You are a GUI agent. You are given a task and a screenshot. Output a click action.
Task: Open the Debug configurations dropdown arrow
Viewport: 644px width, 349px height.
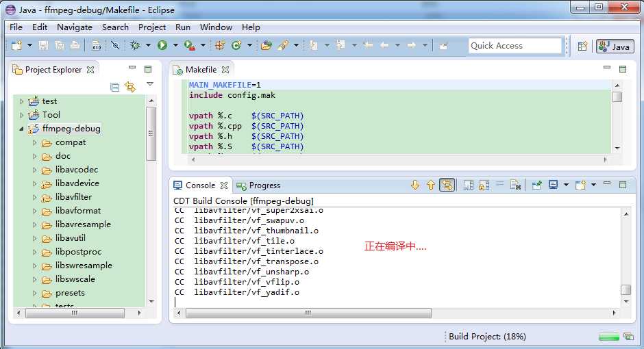point(148,46)
